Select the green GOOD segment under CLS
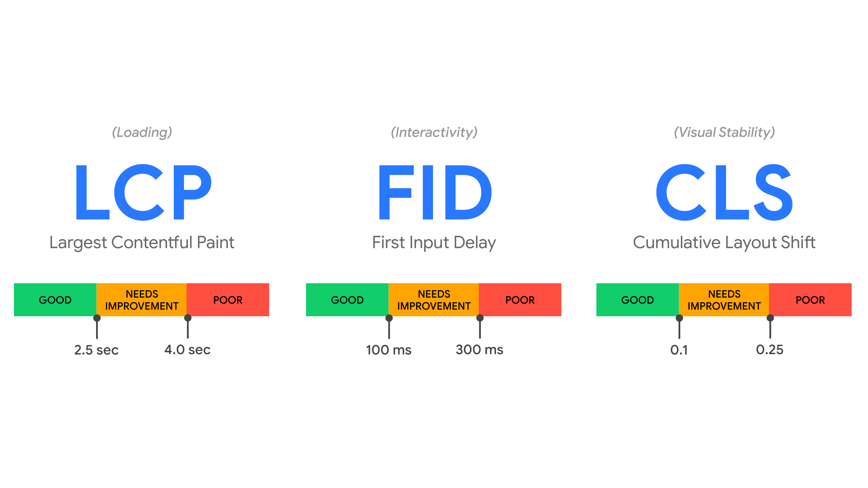 coord(637,300)
